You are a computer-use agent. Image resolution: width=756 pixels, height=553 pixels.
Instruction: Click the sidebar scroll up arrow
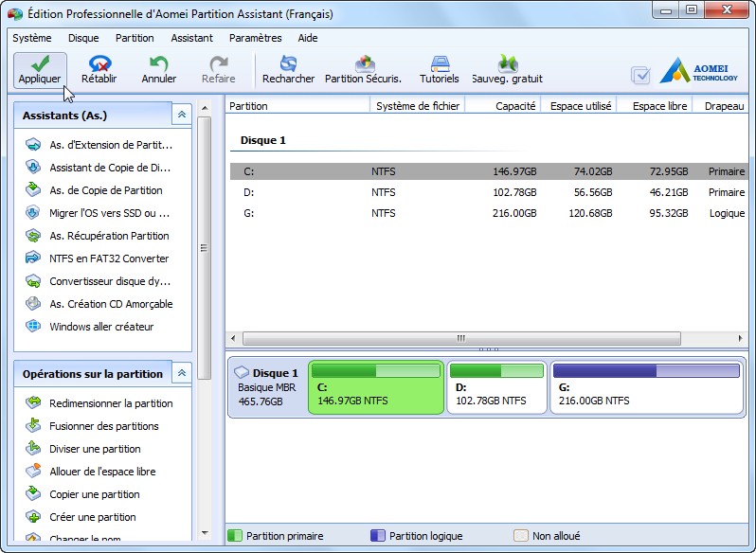pos(205,108)
